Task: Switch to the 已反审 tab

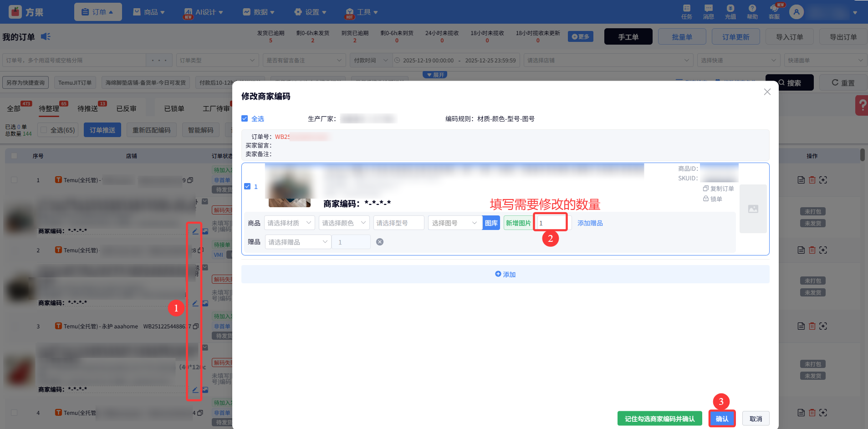Action: 126,108
